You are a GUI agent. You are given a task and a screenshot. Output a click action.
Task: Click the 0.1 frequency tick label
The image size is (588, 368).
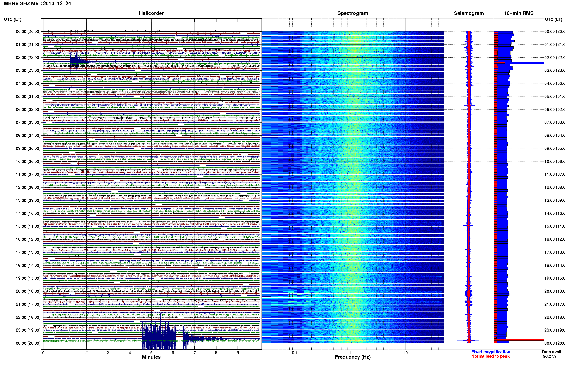pyautogui.click(x=295, y=353)
